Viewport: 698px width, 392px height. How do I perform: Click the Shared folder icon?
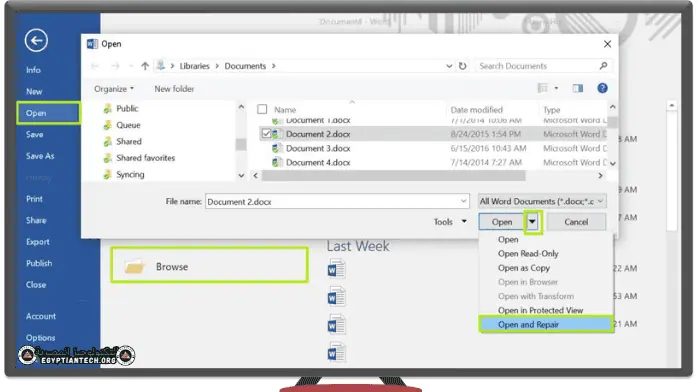pyautogui.click(x=107, y=141)
